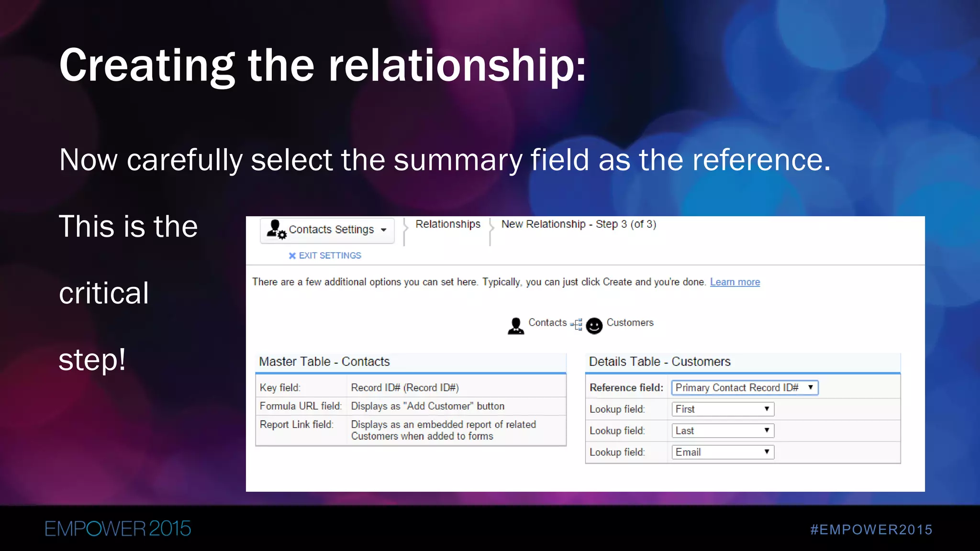
Task: Click New Relationship - Step 3 breadcrumb
Action: click(579, 224)
